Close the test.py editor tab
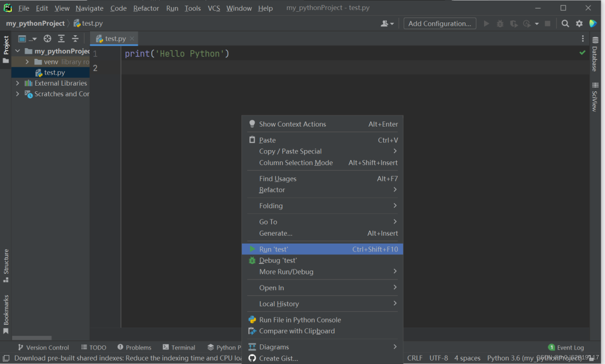This screenshot has width=605, height=364. point(132,39)
